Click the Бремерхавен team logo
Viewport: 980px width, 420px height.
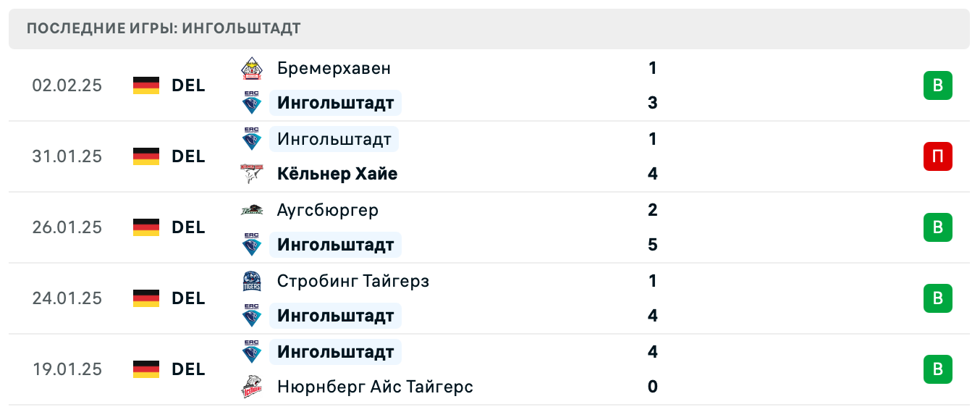pyautogui.click(x=252, y=68)
